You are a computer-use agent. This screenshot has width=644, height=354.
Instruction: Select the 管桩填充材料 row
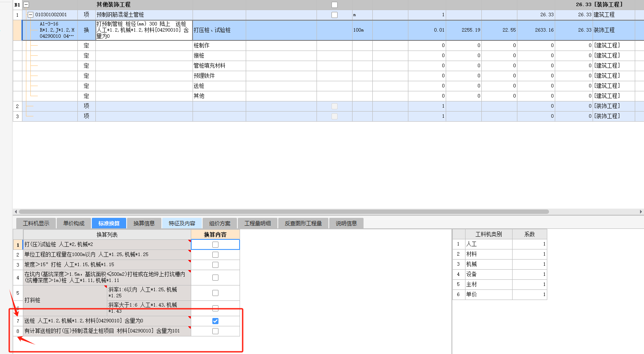point(219,66)
